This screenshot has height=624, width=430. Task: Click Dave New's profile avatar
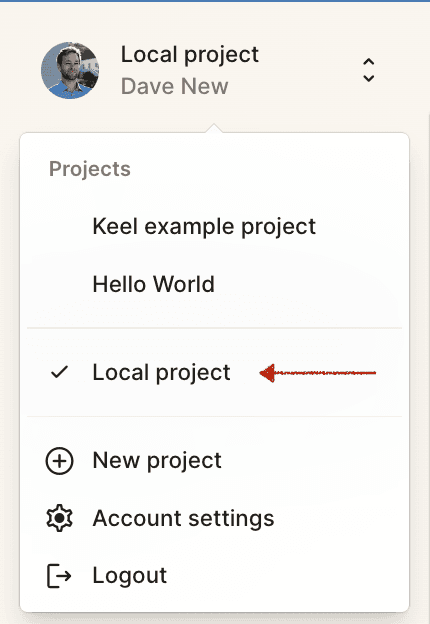70,70
